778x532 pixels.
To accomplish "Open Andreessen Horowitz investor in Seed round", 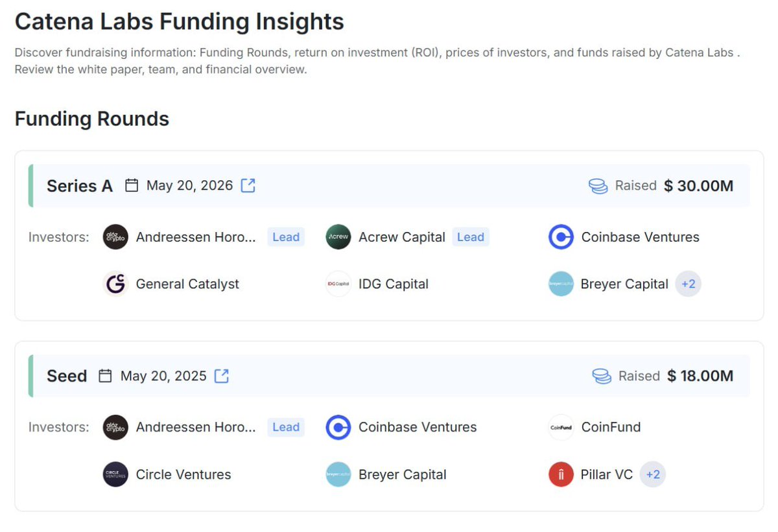I will tap(196, 427).
